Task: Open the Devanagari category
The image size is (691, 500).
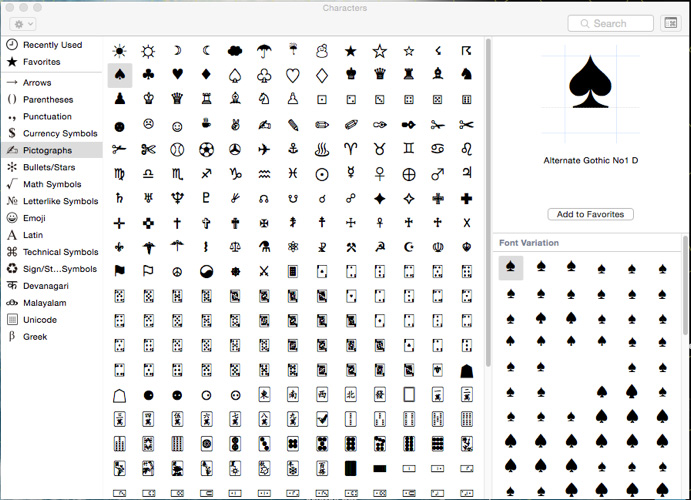Action: pyautogui.click(x=52, y=286)
